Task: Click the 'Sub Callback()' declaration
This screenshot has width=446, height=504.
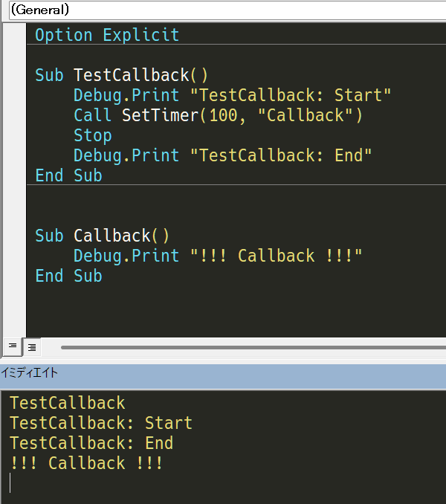Action: [x=102, y=236]
